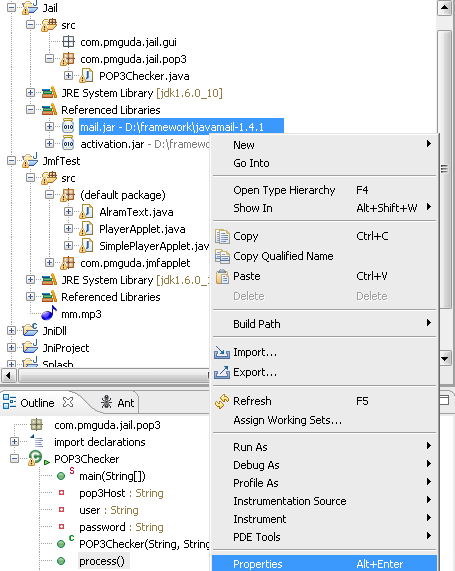Switch to the Outline tab
The image size is (455, 571).
pyautogui.click(x=37, y=403)
